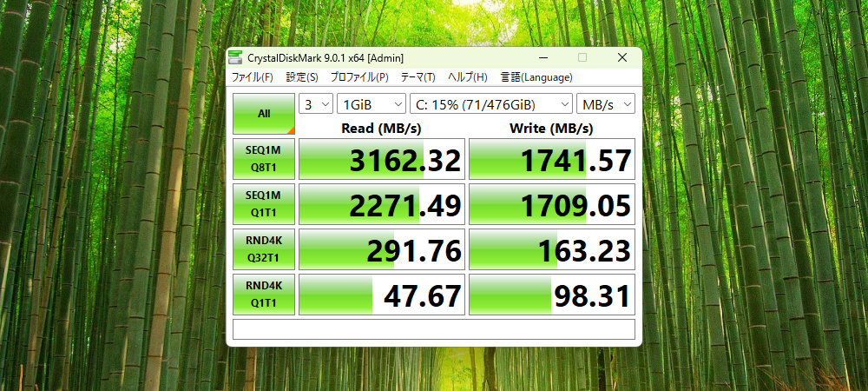Start all benchmarks with All button
This screenshot has height=391, width=868.
coord(264,114)
